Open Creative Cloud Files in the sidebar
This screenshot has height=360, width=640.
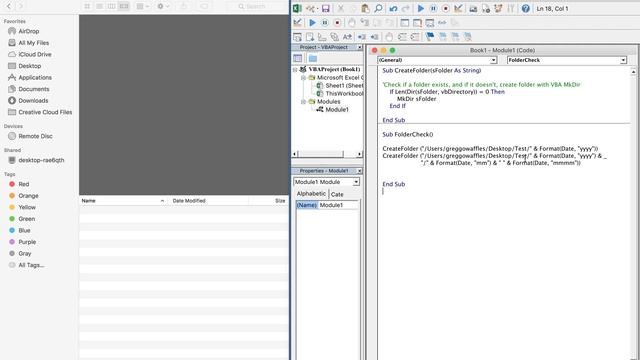(x=45, y=112)
